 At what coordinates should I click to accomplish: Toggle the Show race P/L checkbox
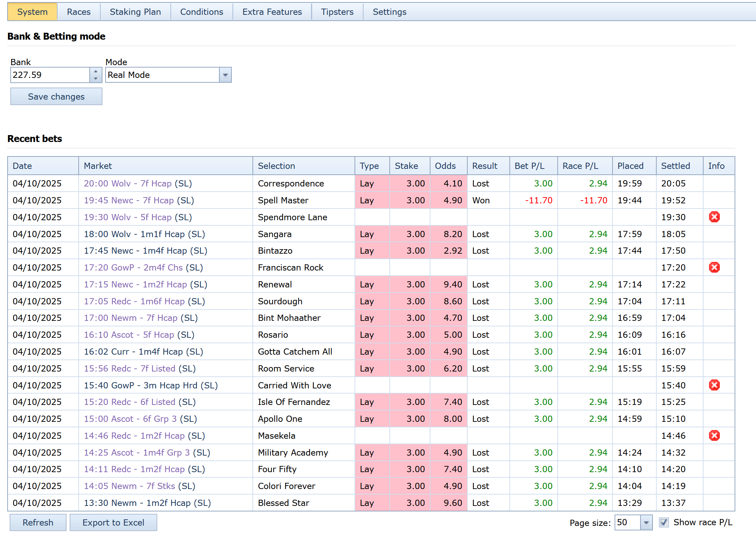tap(664, 522)
